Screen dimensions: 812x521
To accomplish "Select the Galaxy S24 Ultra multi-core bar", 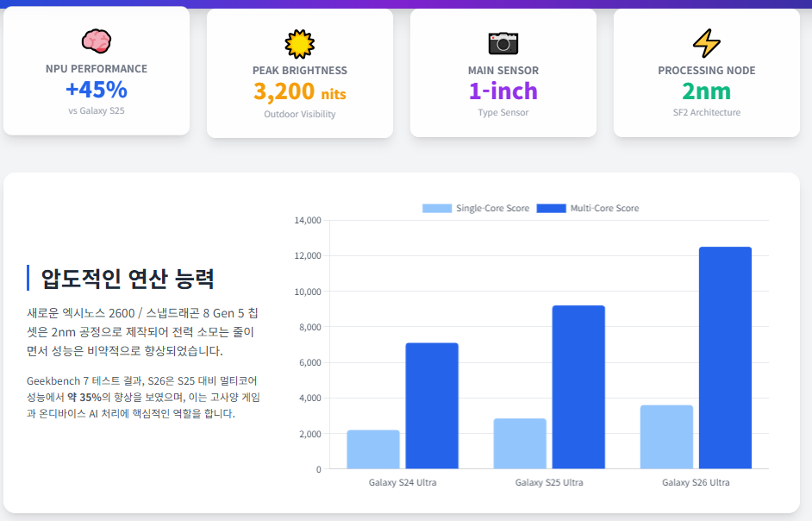I will 432,406.
